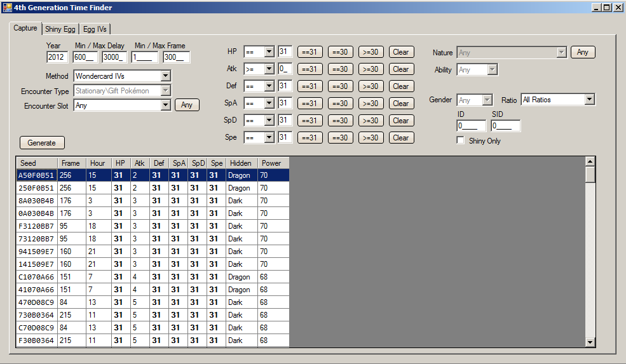Click the results scrollbar up arrow
626x364 pixels.
tap(590, 161)
